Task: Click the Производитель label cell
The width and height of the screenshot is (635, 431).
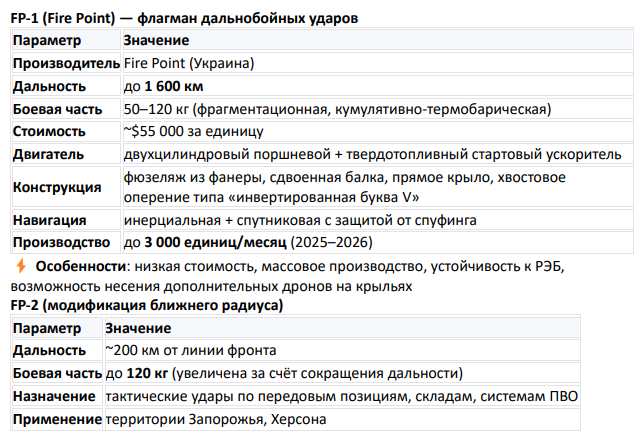Action: coord(66,63)
